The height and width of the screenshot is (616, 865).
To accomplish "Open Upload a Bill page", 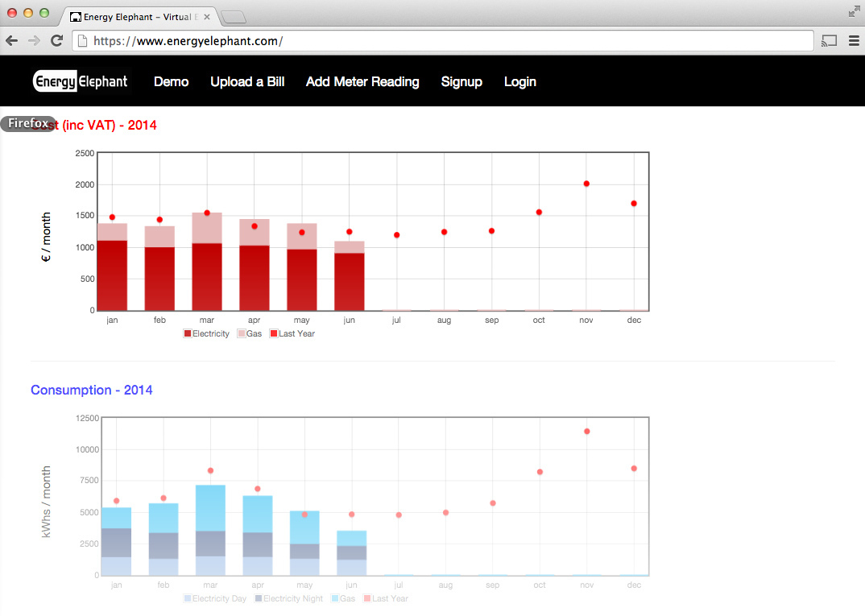I will coord(247,81).
